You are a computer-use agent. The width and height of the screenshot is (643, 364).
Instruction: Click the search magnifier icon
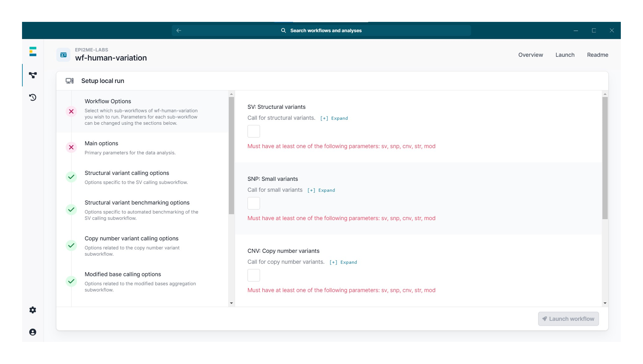point(283,30)
